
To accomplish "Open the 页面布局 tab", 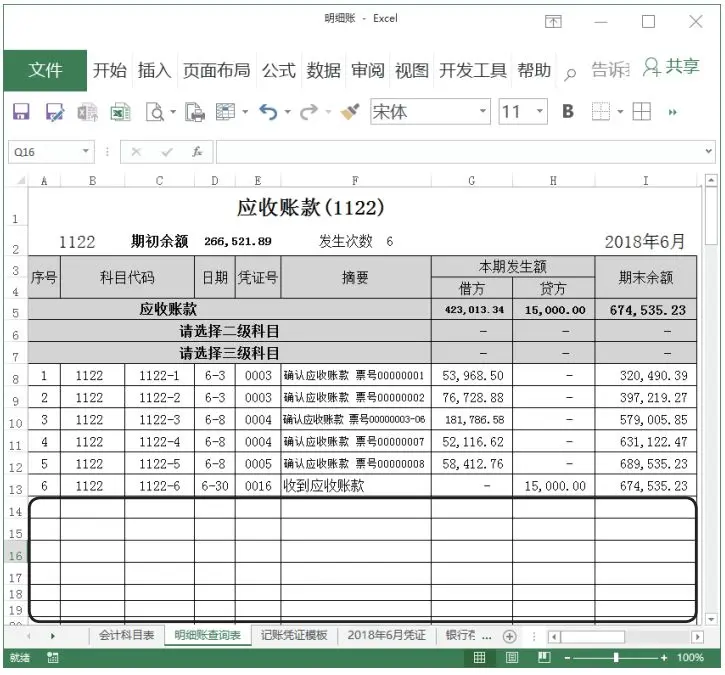I will (x=216, y=71).
